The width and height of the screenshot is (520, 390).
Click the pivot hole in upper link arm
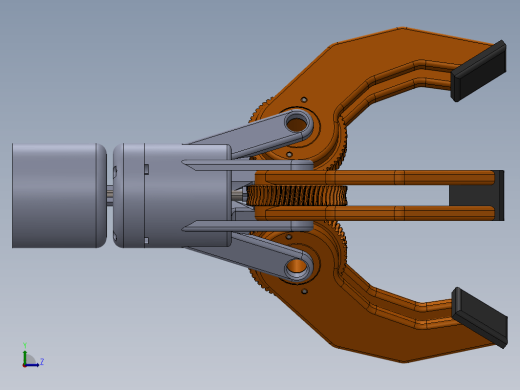tap(297, 124)
